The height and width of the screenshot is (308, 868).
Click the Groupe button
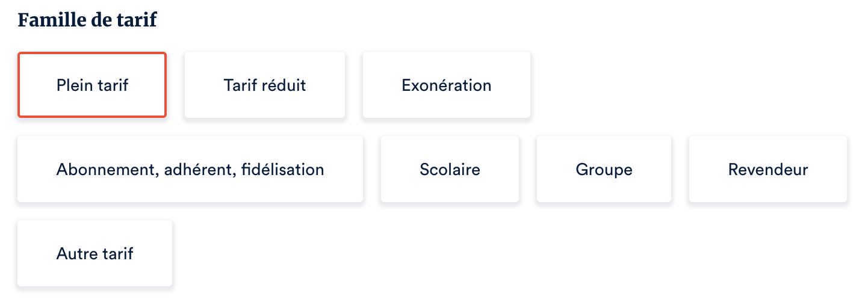point(604,169)
